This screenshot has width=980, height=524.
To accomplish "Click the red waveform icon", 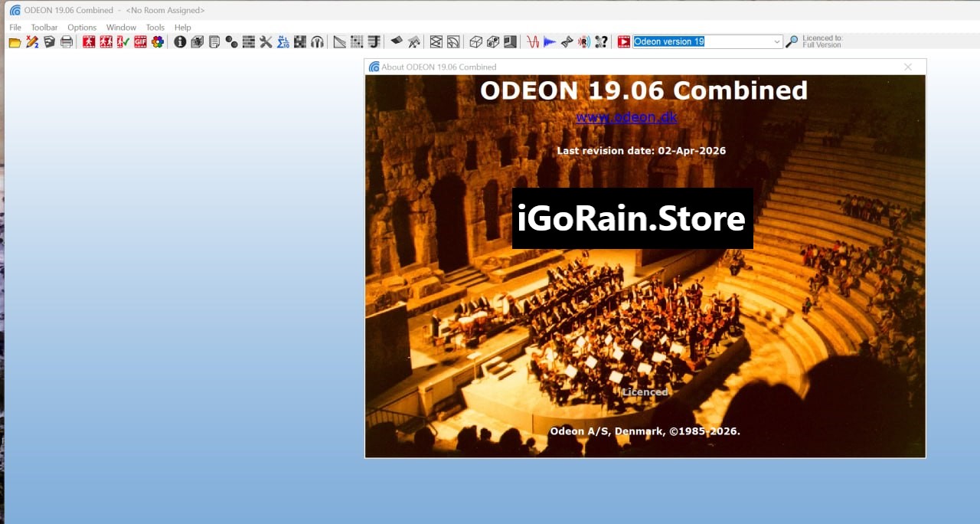I will pyautogui.click(x=533, y=42).
